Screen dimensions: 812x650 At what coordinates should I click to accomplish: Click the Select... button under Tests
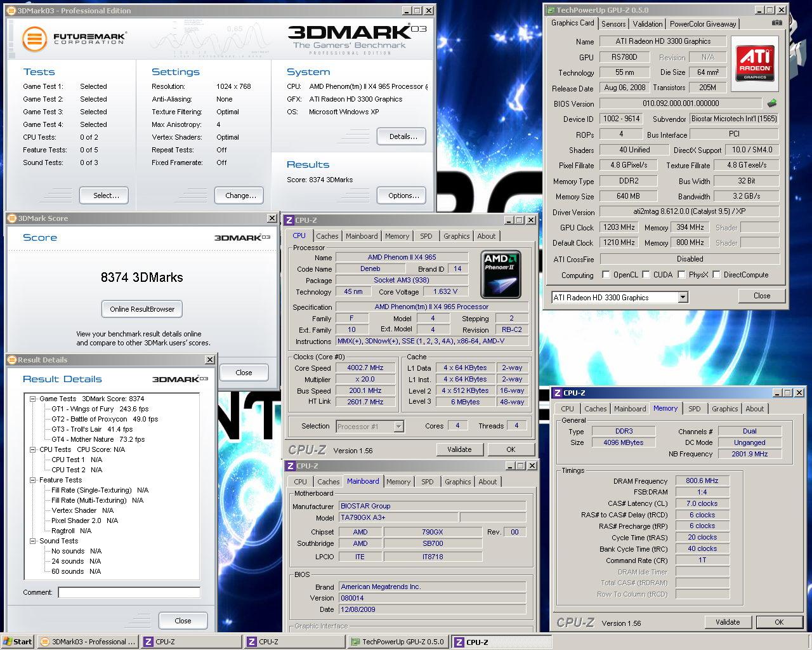click(104, 196)
